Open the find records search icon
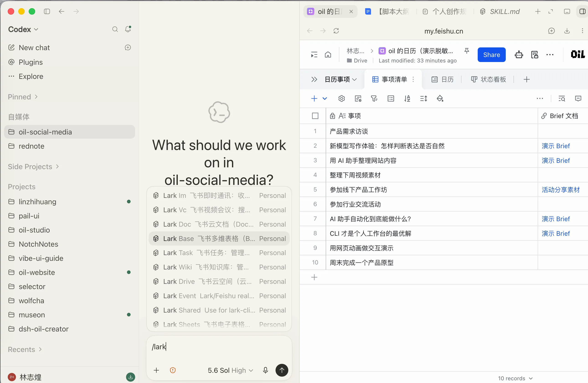The height and width of the screenshot is (383, 588). [x=562, y=98]
